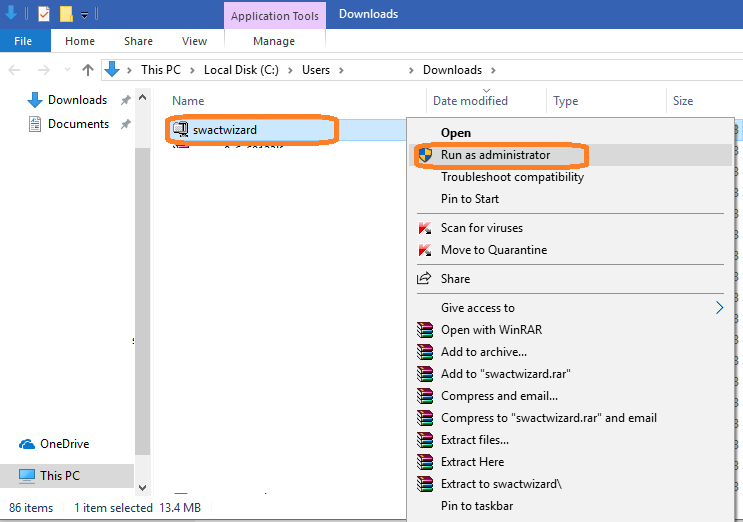Select Users in breadcrumb path
The image size is (743, 522).
(x=316, y=70)
